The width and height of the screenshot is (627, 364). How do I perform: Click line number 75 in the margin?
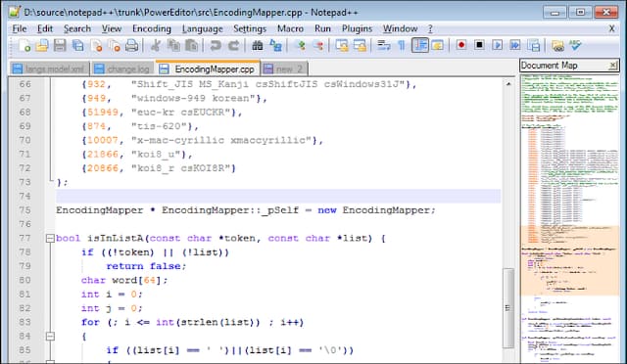click(24, 210)
